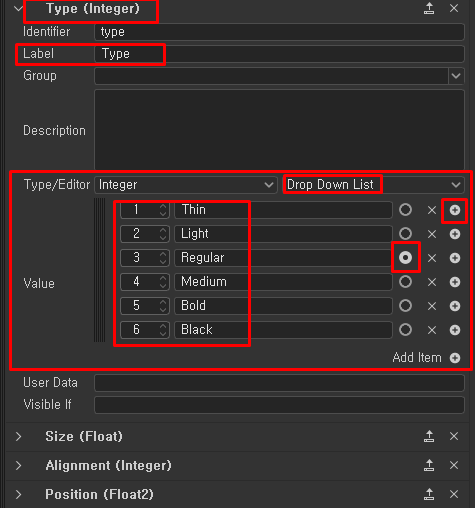
Task: Expand the Alignment (Integer) section
Action: pyautogui.click(x=18, y=465)
